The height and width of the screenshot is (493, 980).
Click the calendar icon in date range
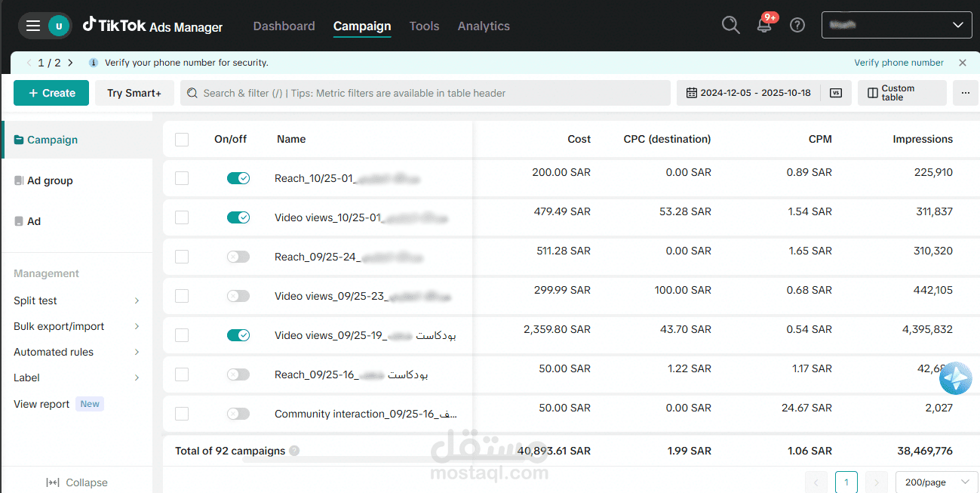coord(692,93)
